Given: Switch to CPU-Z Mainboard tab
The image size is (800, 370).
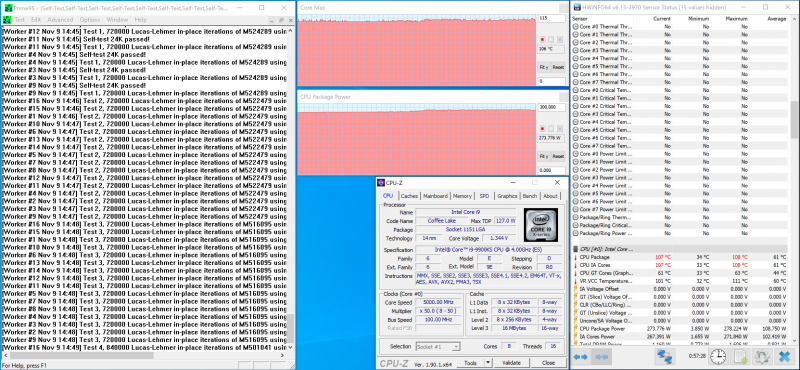Looking at the screenshot, I should (x=435, y=196).
